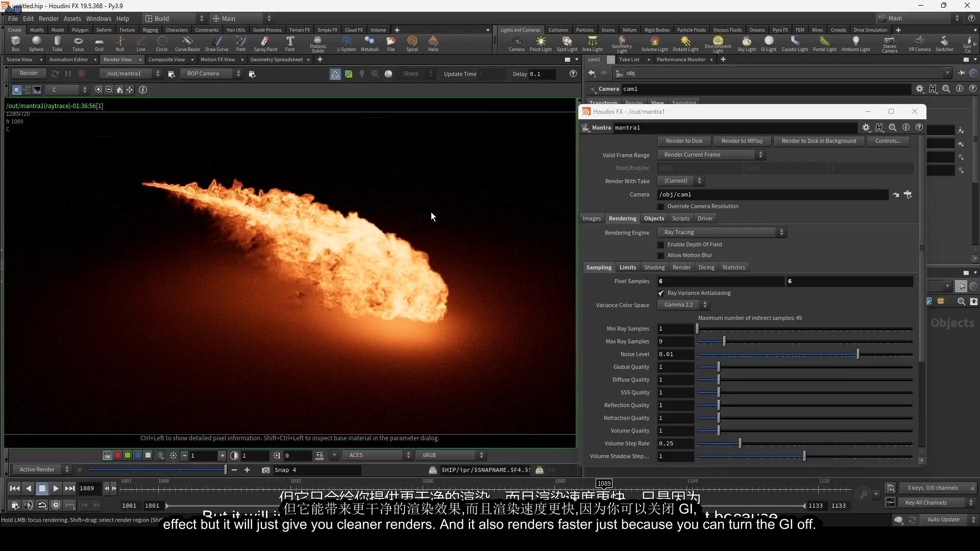The height and width of the screenshot is (551, 980).
Task: Click the Key All Channels button
Action: pyautogui.click(x=937, y=503)
